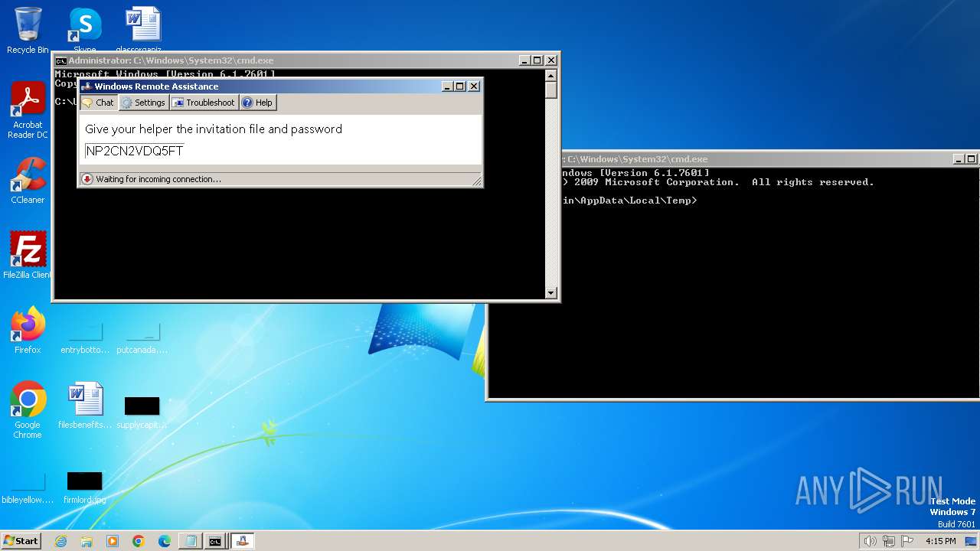Viewport: 980px width, 551px height.
Task: Click the Remote Assistance resize grip corner
Action: pyautogui.click(x=477, y=181)
